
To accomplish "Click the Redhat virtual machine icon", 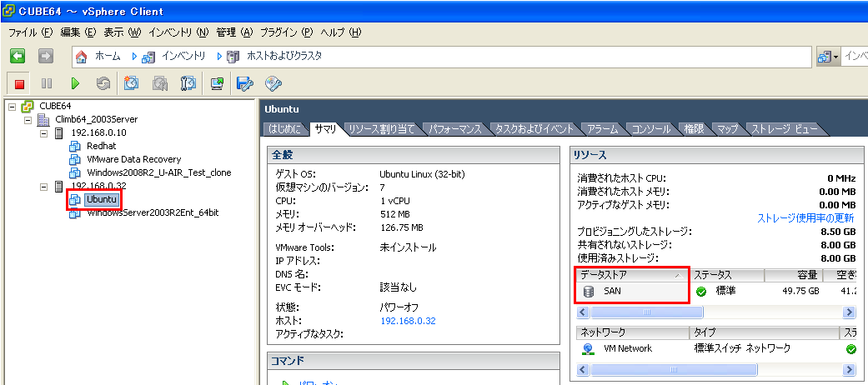I will point(75,146).
